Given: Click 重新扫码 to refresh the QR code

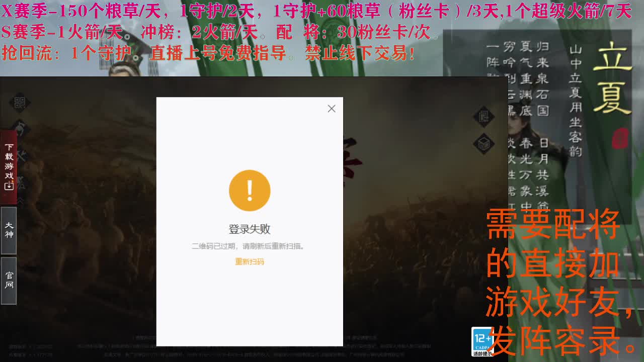Looking at the screenshot, I should (x=249, y=262).
